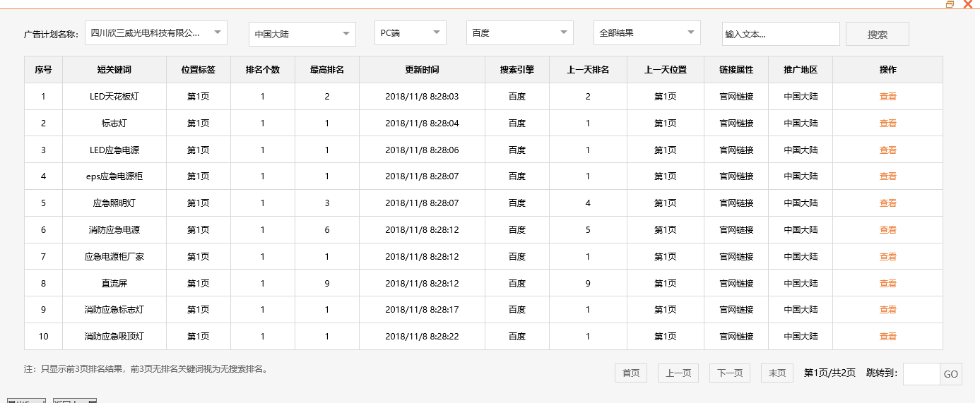
Task: Select keyword cell LED天花板灯
Action: pos(114,97)
